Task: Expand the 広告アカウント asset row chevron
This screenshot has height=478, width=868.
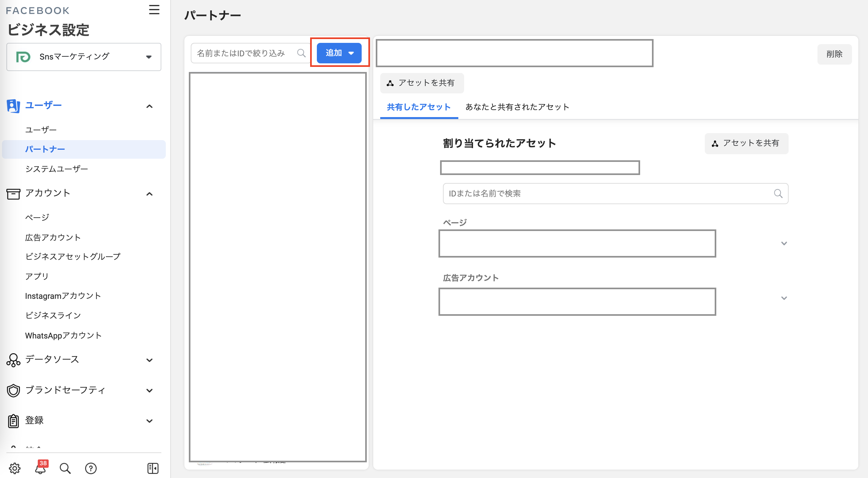Action: [x=784, y=298]
